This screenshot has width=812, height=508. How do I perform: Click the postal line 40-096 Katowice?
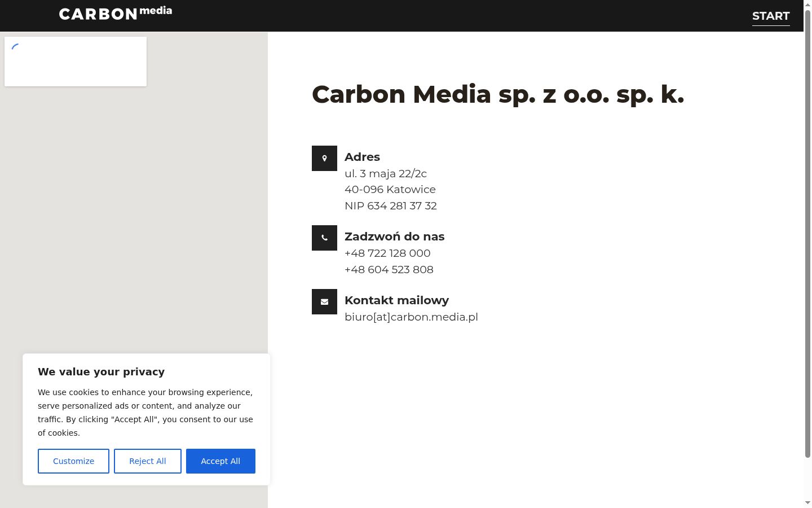[390, 190]
